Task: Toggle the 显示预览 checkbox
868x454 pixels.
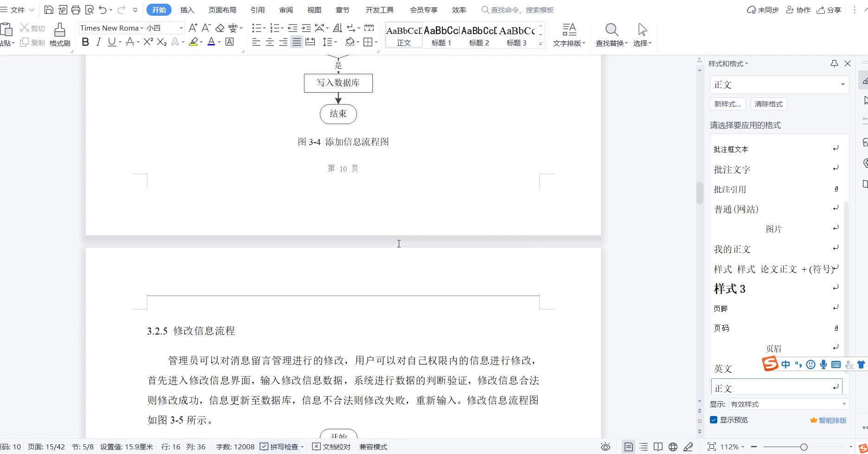Action: click(714, 420)
